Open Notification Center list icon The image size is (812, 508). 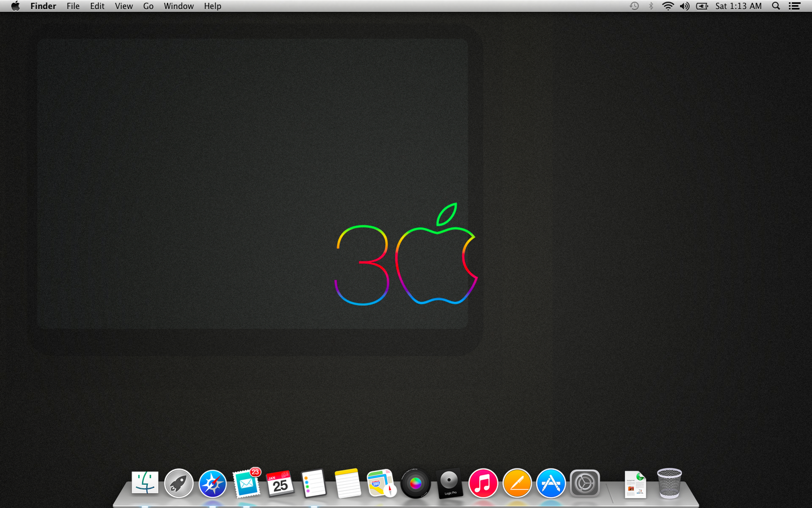[795, 6]
